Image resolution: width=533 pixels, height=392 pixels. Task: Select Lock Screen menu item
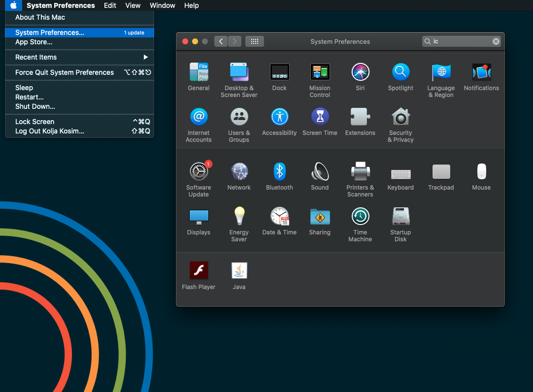coord(79,122)
